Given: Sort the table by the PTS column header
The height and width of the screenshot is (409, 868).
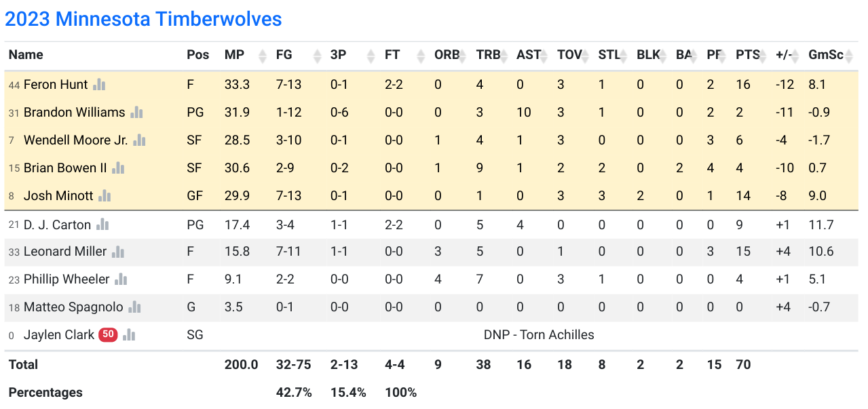Looking at the screenshot, I should (x=748, y=55).
